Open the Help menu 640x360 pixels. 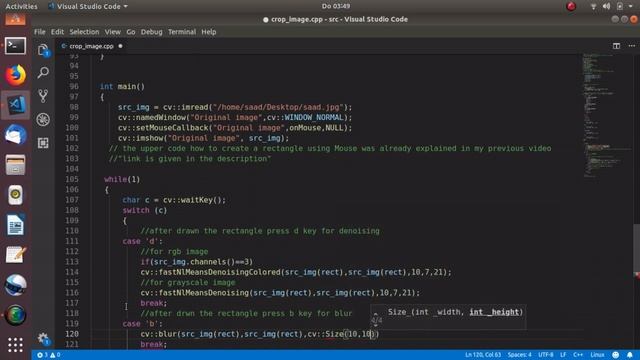click(x=209, y=32)
